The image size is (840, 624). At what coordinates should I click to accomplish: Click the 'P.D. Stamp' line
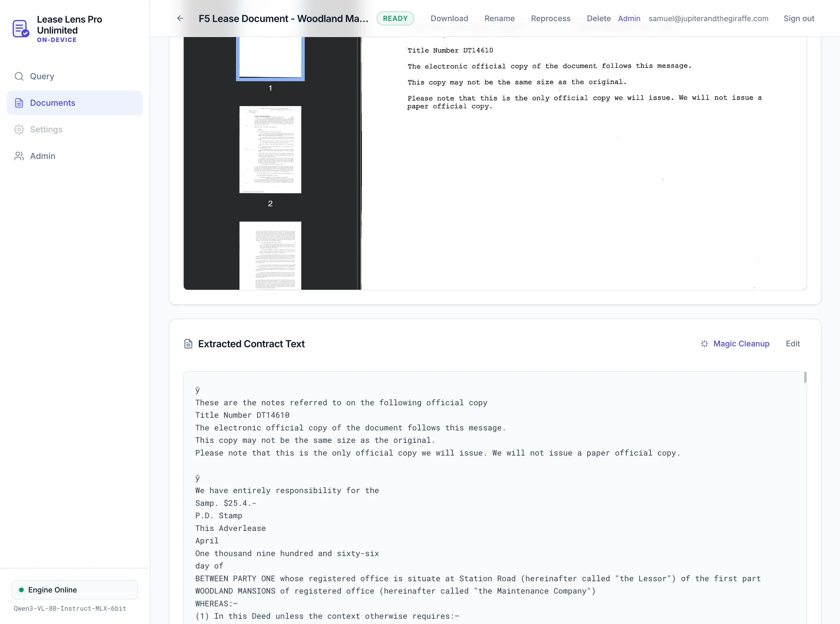tap(219, 516)
